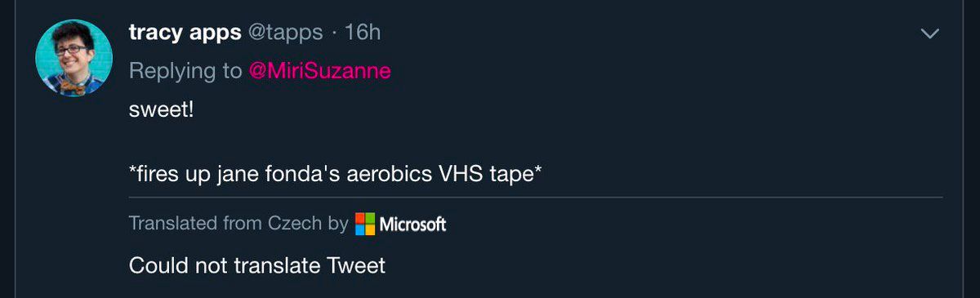Click the Microsoft four-square logo icon
The image size is (980, 298).
click(x=364, y=224)
